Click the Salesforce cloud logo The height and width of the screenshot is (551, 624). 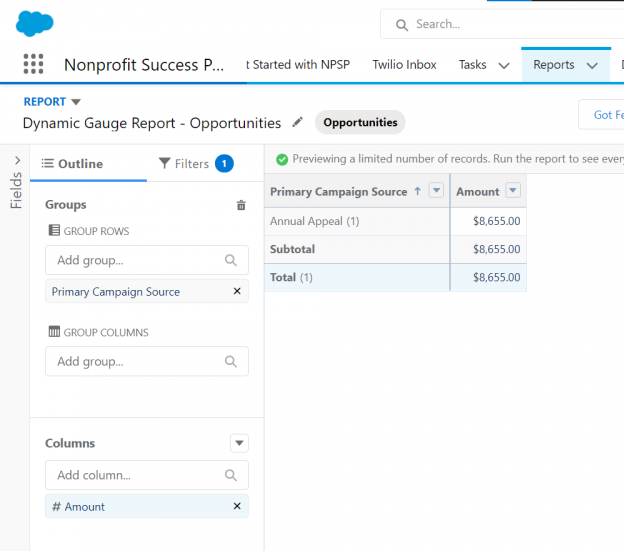(35, 22)
